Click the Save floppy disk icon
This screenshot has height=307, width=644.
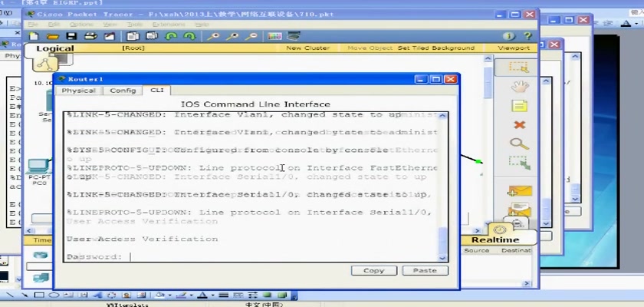pyautogui.click(x=71, y=36)
